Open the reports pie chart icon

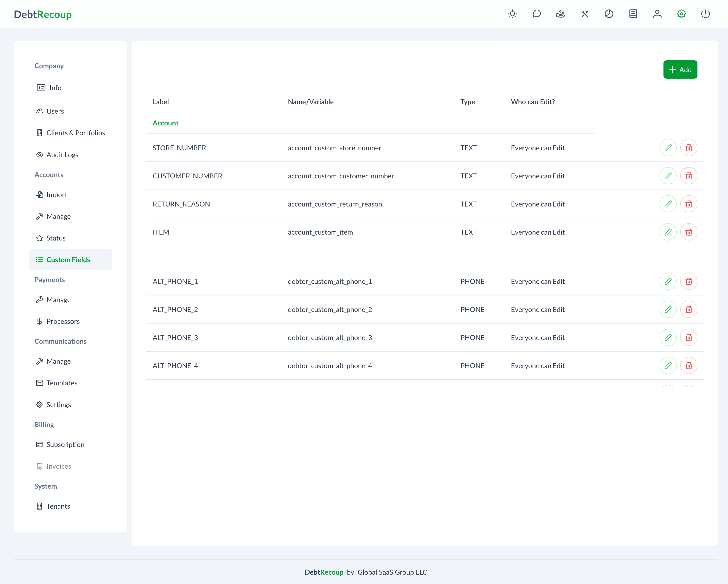[609, 14]
